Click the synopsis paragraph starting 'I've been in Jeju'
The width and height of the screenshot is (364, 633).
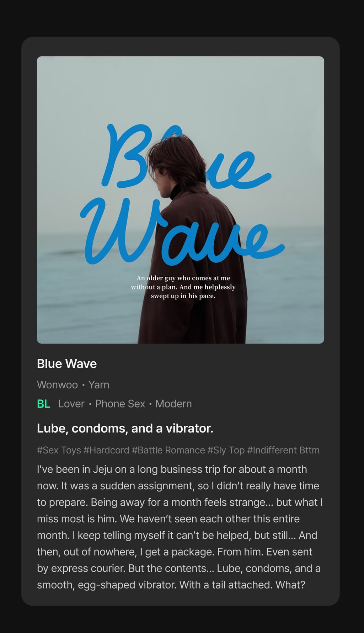[x=180, y=527]
